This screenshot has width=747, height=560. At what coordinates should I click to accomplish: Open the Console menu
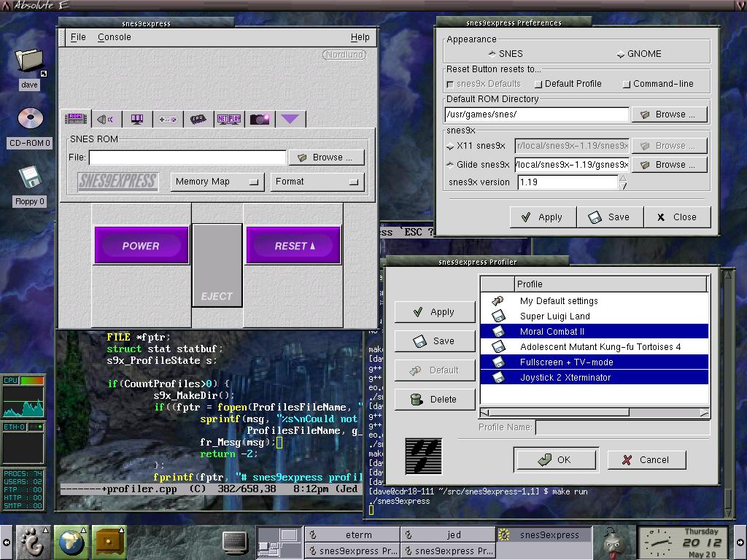click(115, 37)
